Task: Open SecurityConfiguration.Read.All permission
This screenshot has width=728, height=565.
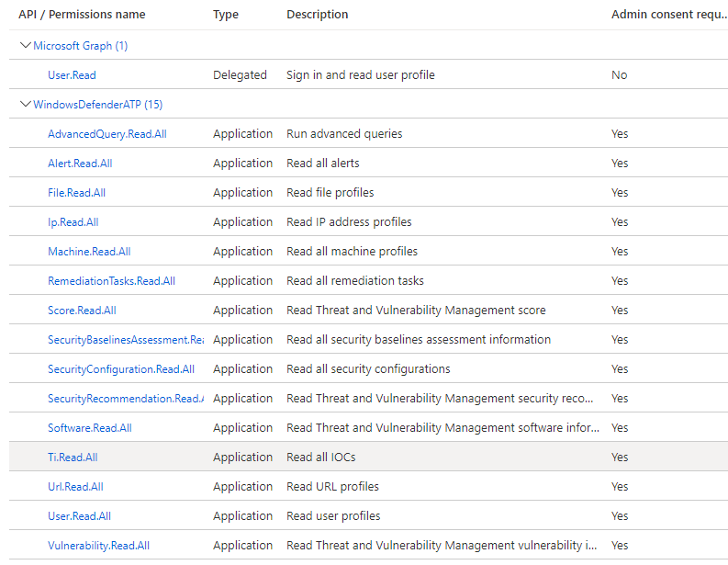Action: (x=120, y=369)
